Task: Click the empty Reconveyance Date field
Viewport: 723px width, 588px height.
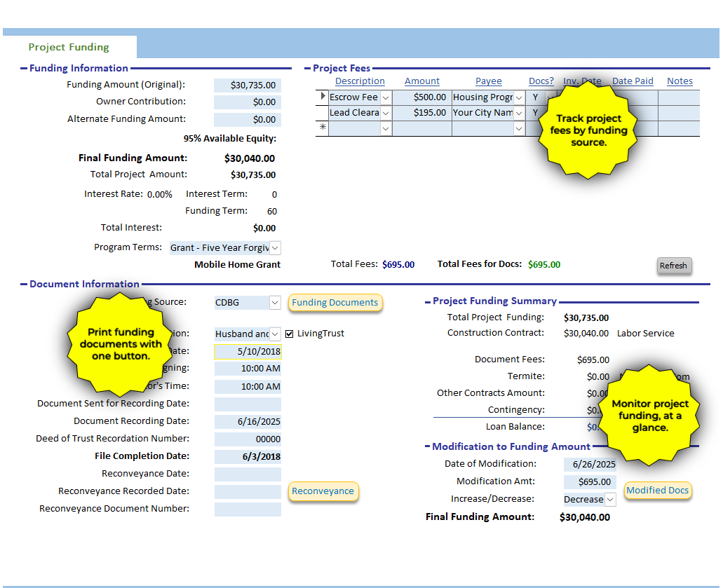Action: click(x=248, y=474)
